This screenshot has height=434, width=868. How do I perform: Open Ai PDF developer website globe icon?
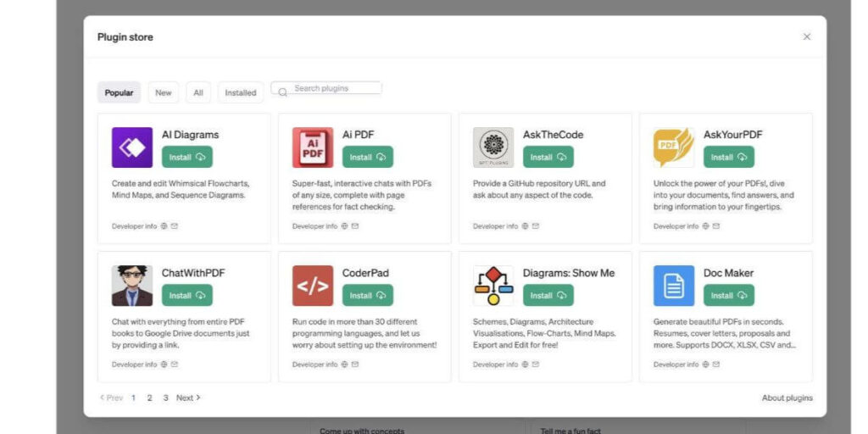coord(344,225)
